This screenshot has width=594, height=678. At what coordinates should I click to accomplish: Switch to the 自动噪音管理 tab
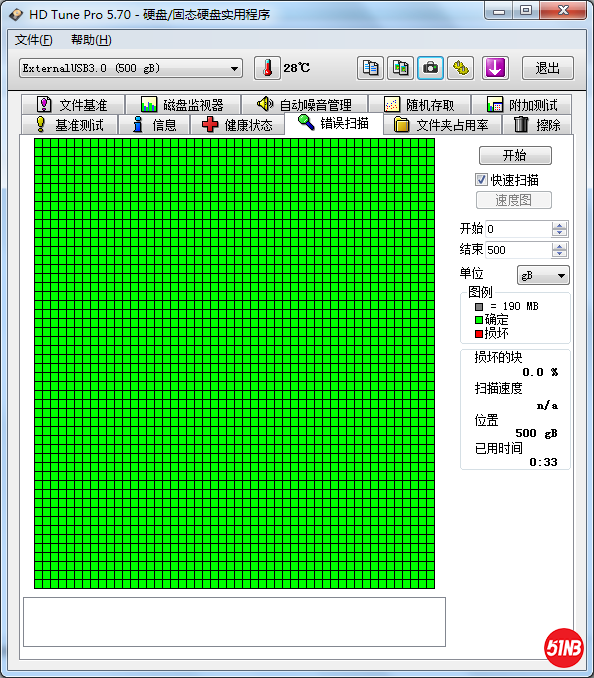point(304,105)
